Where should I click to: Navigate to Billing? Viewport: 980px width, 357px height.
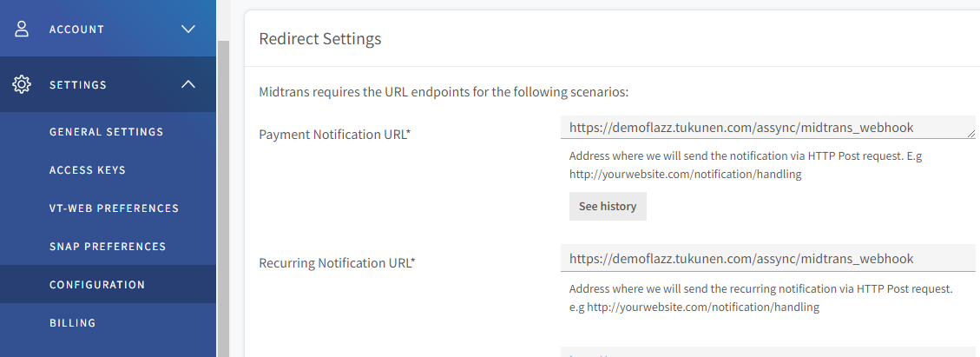coord(72,323)
